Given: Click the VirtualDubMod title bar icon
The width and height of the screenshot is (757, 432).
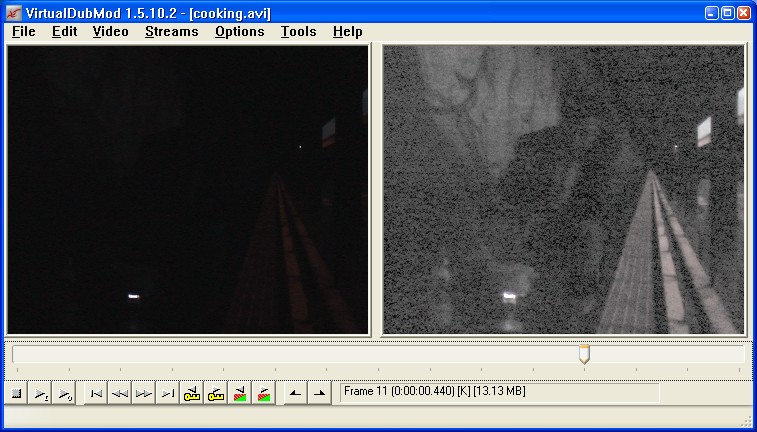Looking at the screenshot, I should (13, 13).
